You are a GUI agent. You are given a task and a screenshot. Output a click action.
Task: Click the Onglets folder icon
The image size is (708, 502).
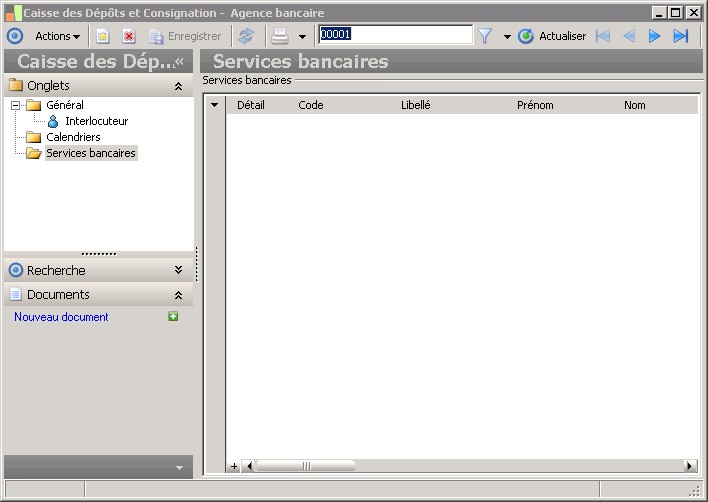click(16, 85)
